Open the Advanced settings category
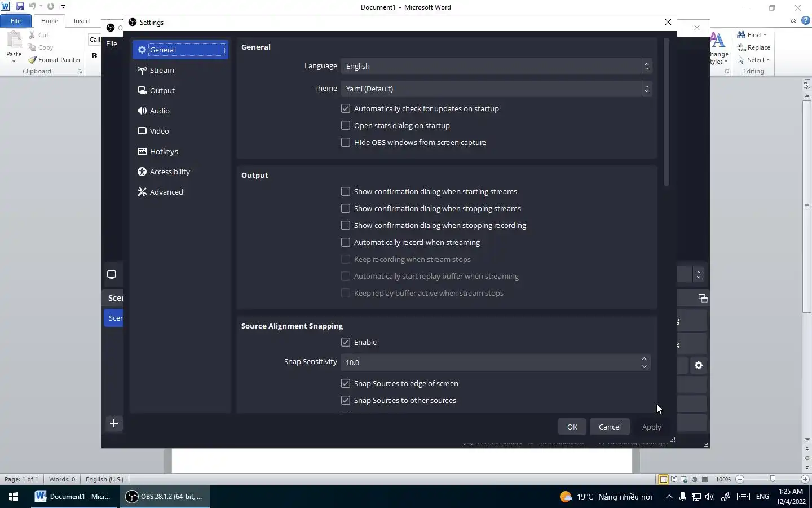 tap(180, 192)
